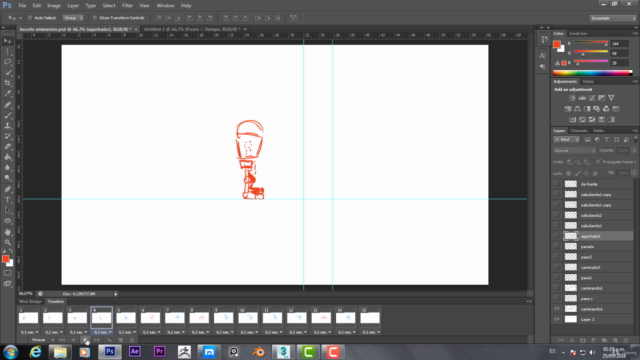Open the Essentials workspace dropdown
Screen dimensions: 640x360
pos(613,18)
